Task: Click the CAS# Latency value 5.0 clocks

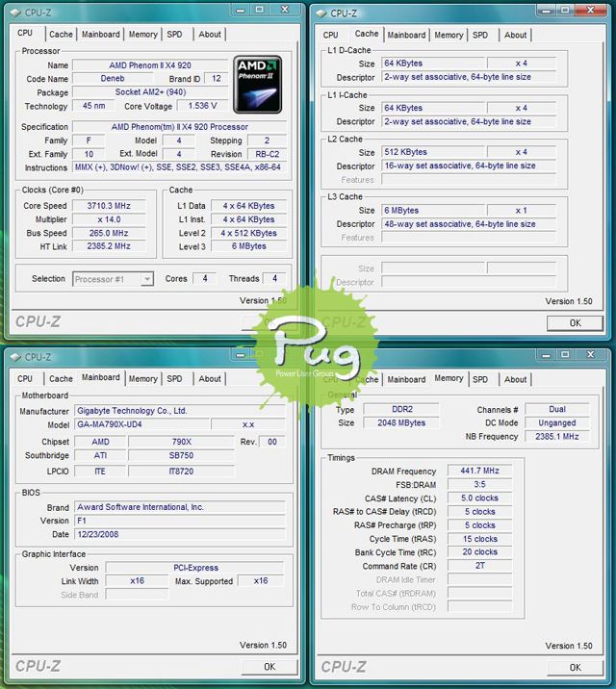Action: point(479,498)
